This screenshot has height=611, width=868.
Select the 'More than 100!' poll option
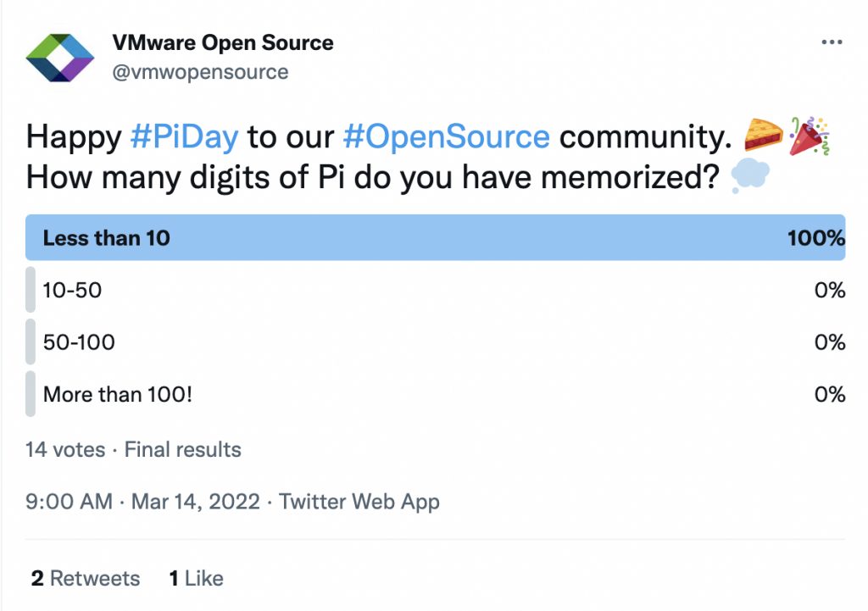click(x=118, y=395)
